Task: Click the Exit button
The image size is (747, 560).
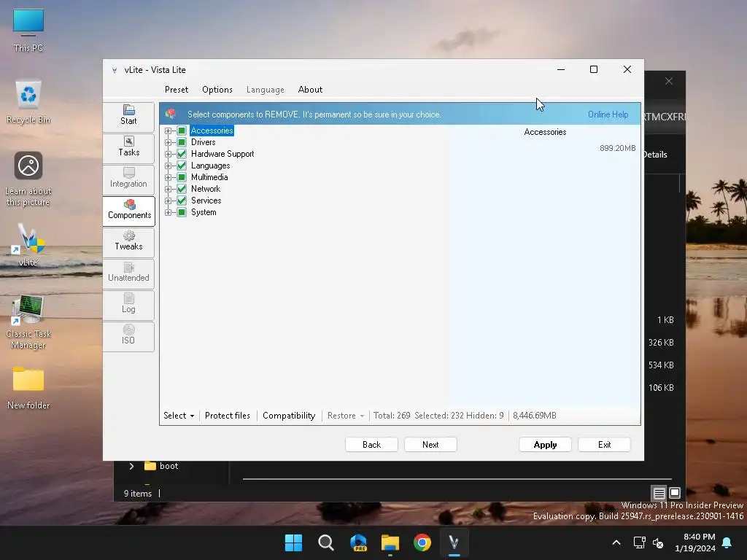Action: pyautogui.click(x=604, y=444)
